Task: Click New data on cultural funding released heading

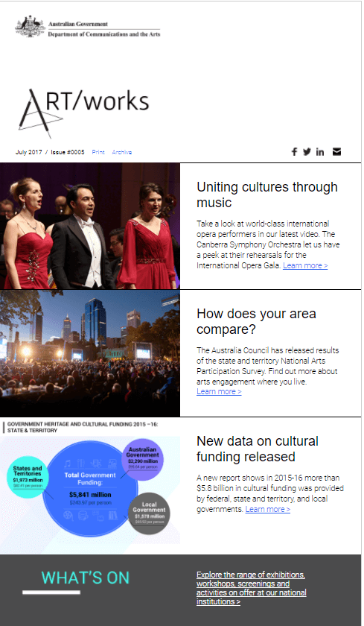Action: tap(258, 449)
